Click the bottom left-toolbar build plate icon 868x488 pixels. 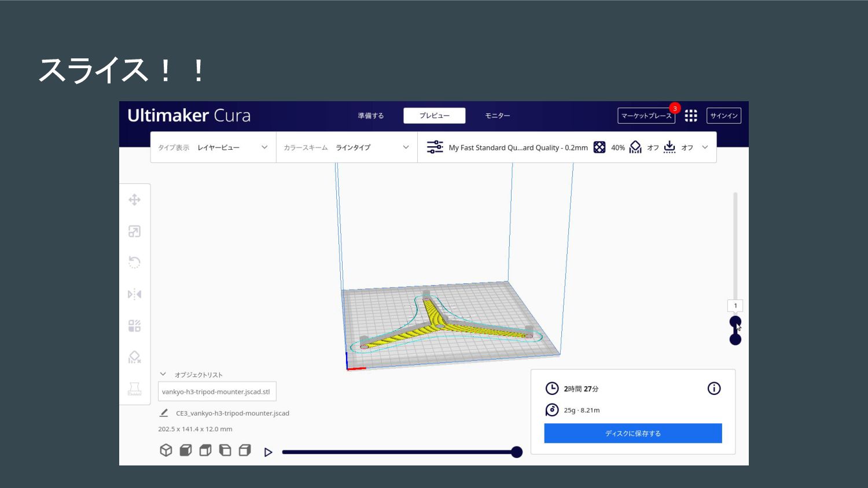tap(134, 389)
